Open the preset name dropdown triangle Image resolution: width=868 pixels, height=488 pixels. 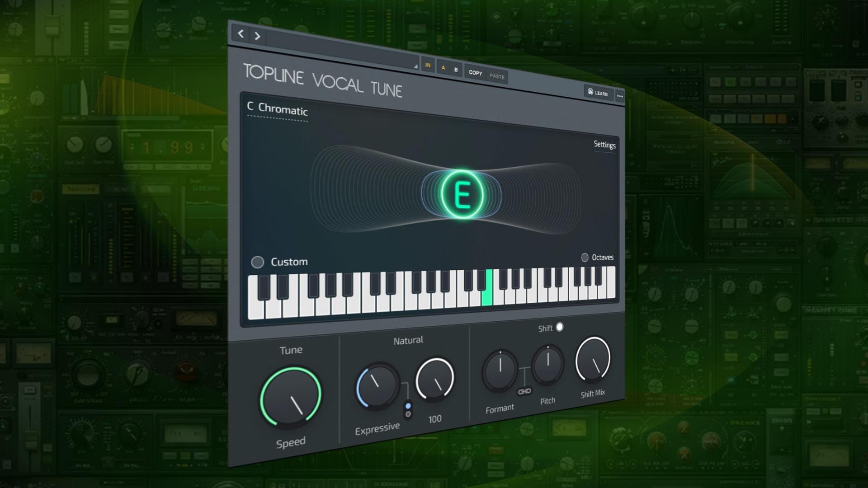click(415, 66)
